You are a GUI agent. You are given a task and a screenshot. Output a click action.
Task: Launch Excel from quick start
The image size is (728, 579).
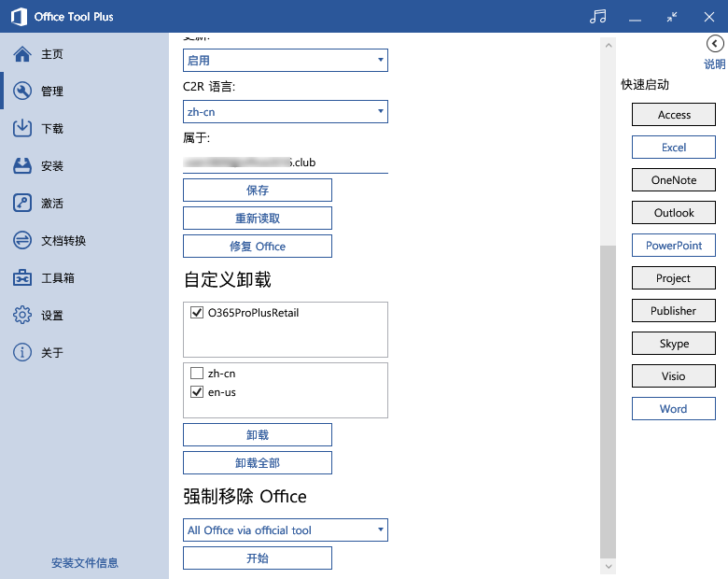click(674, 148)
